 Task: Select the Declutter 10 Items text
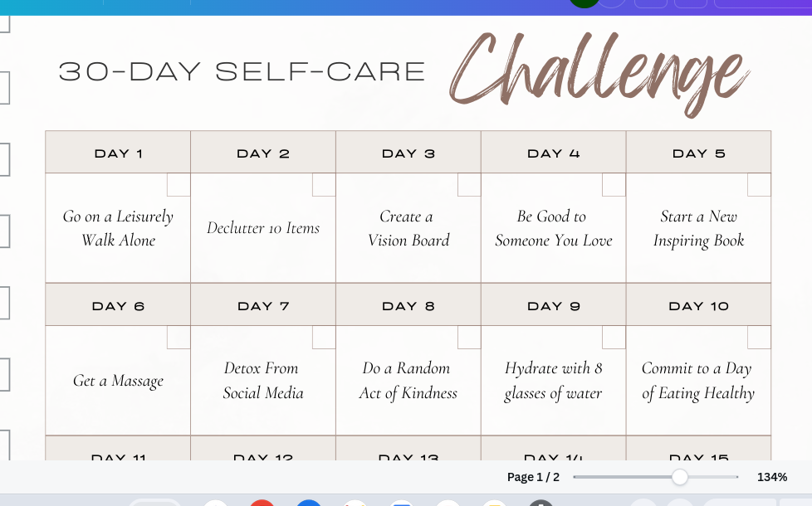(x=263, y=228)
